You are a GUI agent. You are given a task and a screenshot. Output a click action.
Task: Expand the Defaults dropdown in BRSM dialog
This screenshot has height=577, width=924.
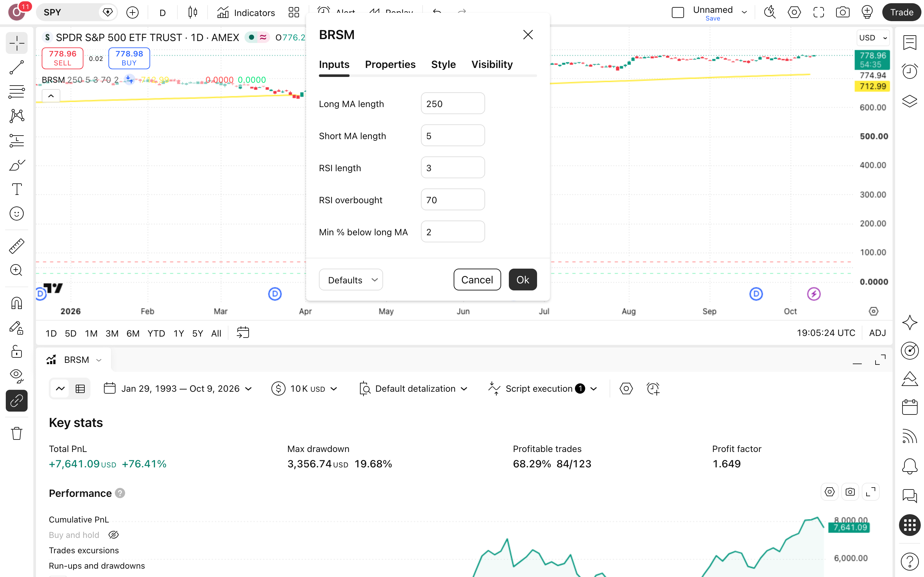pyautogui.click(x=350, y=280)
